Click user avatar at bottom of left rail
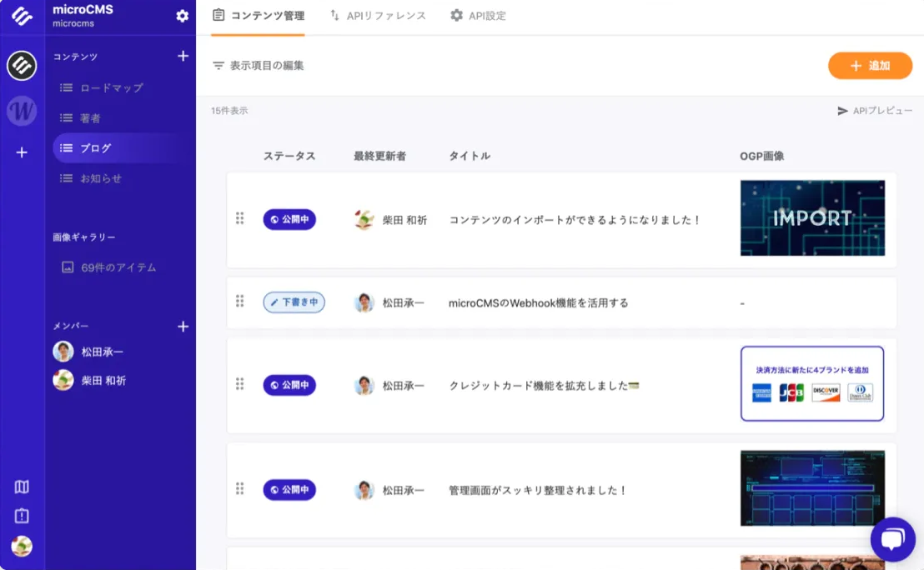 (22, 546)
